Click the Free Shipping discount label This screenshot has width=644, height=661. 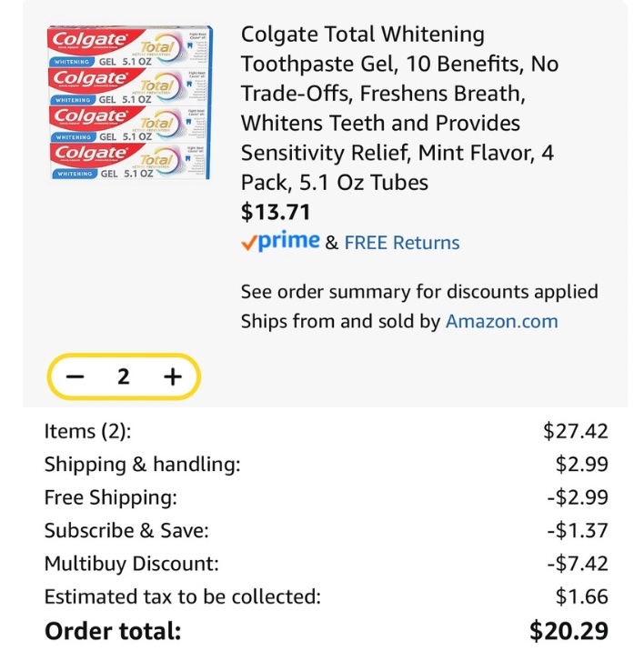click(x=111, y=497)
